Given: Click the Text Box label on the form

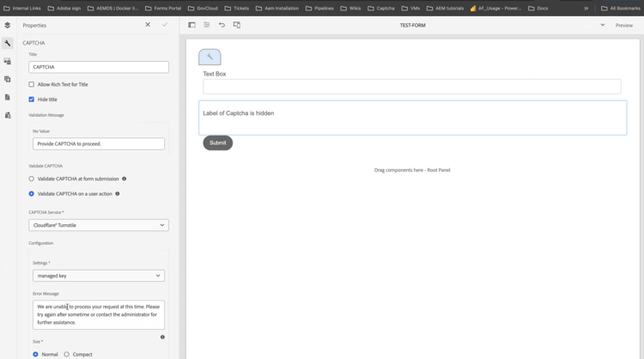Looking at the screenshot, I should tap(215, 74).
